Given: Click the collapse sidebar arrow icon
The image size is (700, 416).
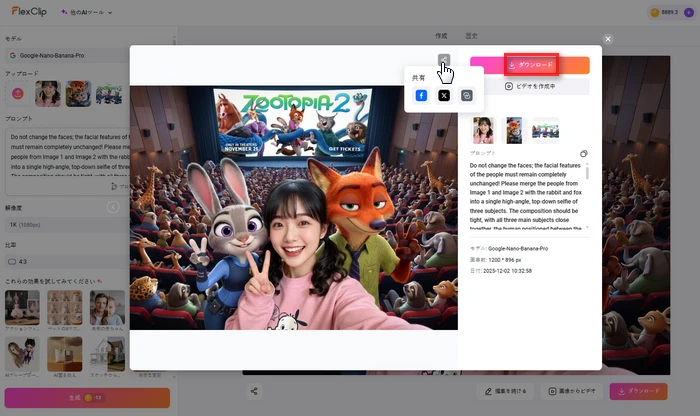Looking at the screenshot, I should pyautogui.click(x=113, y=207).
